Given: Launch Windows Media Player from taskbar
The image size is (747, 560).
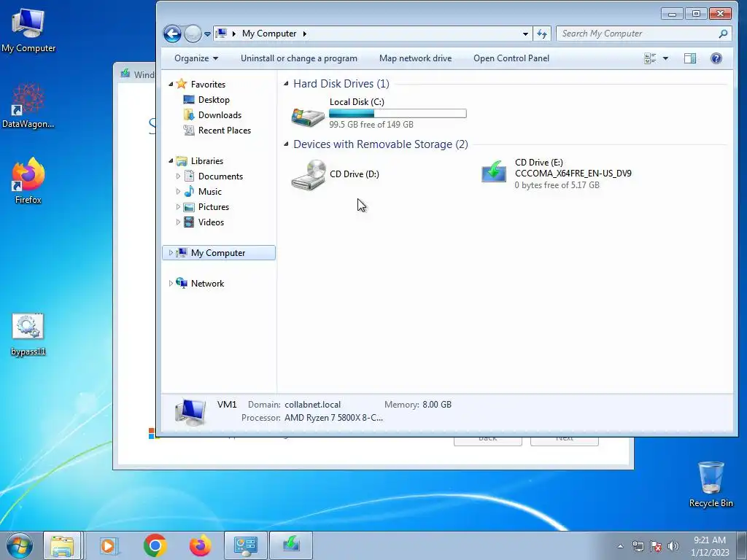Looking at the screenshot, I should tap(109, 545).
